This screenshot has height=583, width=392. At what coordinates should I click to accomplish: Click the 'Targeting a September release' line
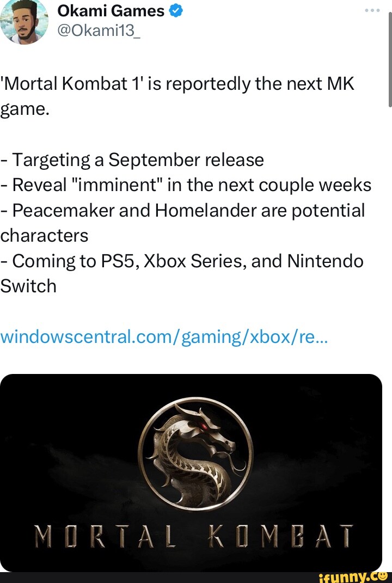132,160
